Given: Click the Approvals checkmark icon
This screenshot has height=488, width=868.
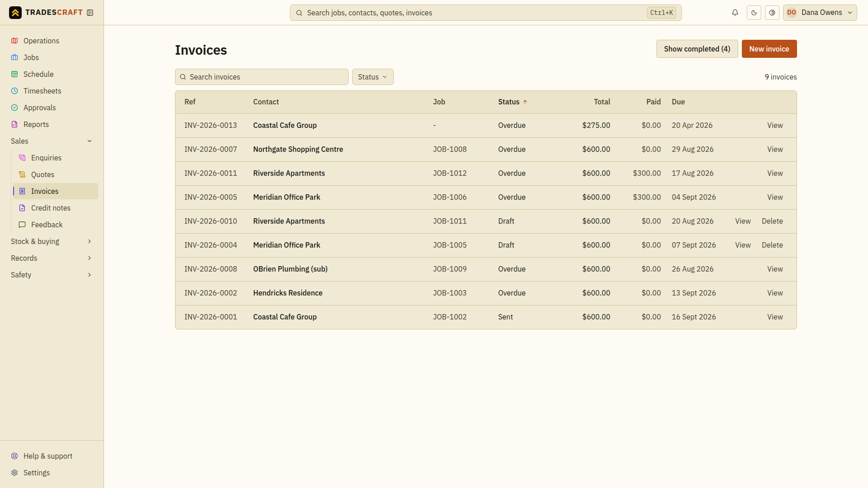Looking at the screenshot, I should tap(14, 108).
